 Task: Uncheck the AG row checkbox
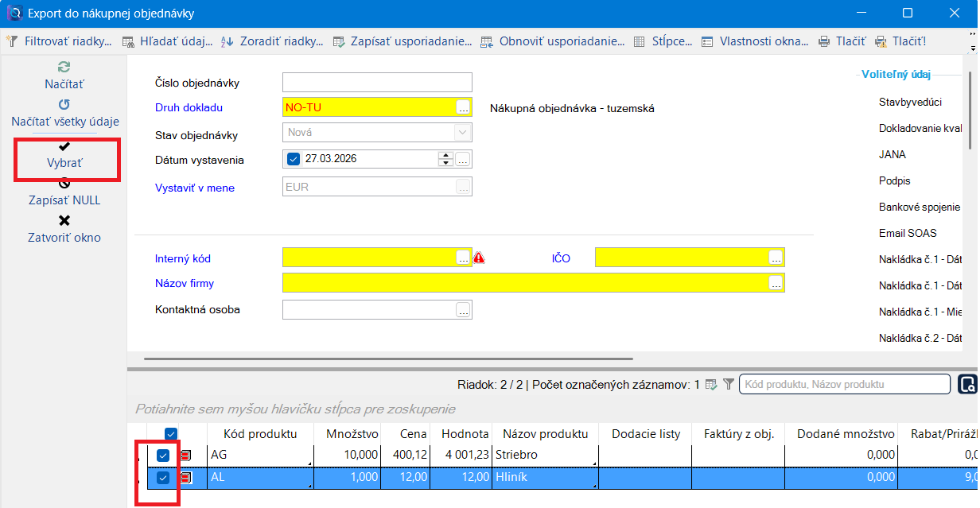(163, 456)
